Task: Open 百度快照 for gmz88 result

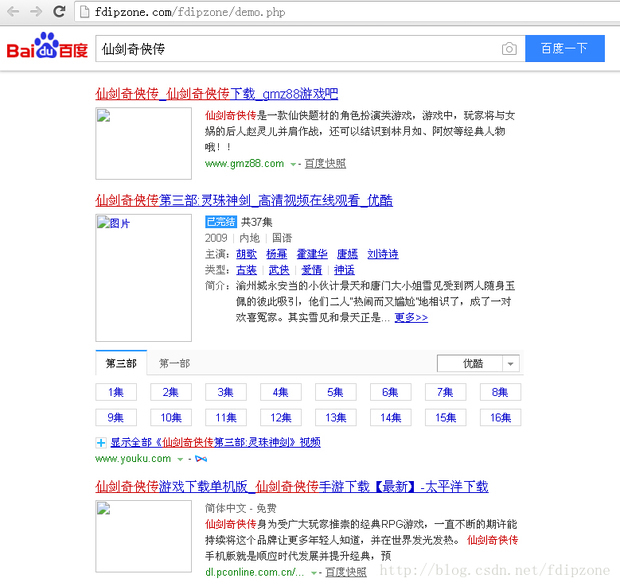Action: (x=325, y=163)
